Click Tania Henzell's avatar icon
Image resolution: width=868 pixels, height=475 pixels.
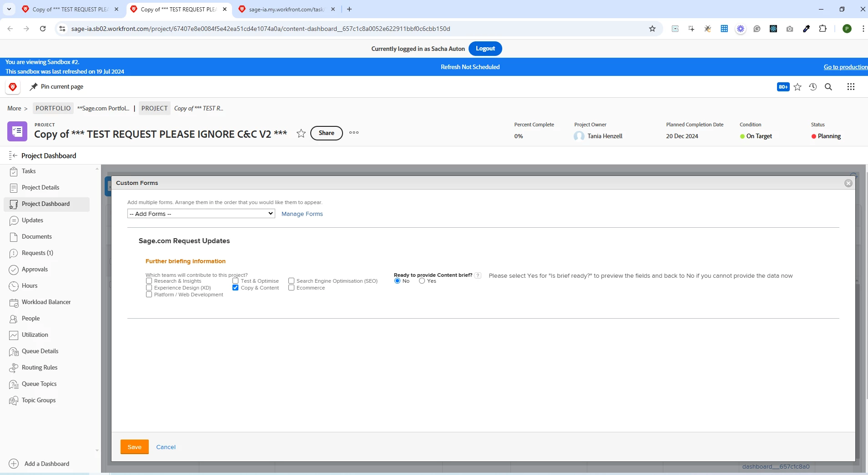[579, 136]
